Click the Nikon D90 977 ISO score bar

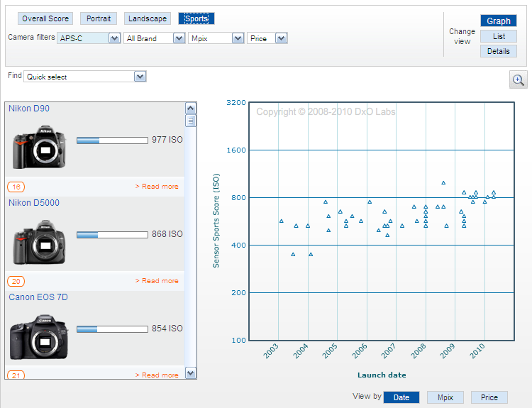112,140
